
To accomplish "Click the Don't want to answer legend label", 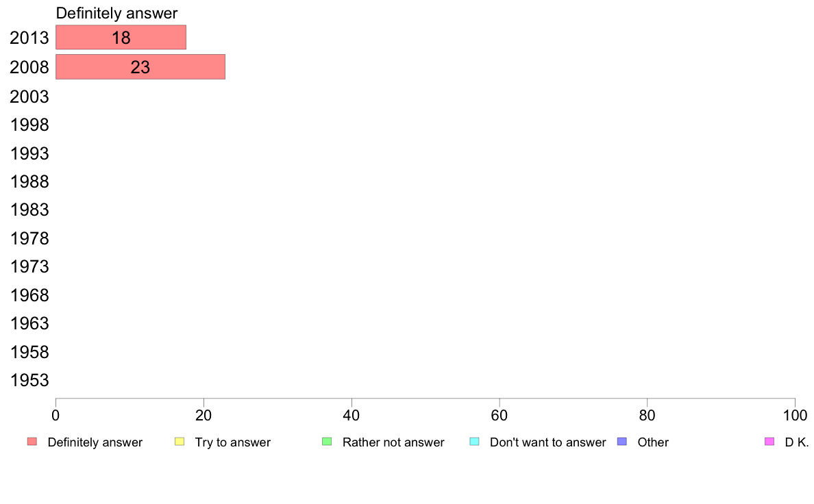I will (x=547, y=442).
